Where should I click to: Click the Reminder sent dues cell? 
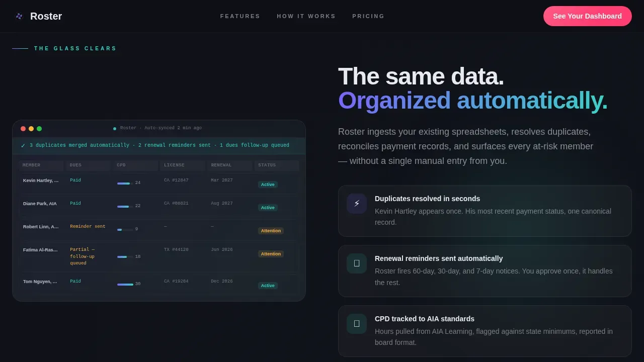pyautogui.click(x=88, y=227)
